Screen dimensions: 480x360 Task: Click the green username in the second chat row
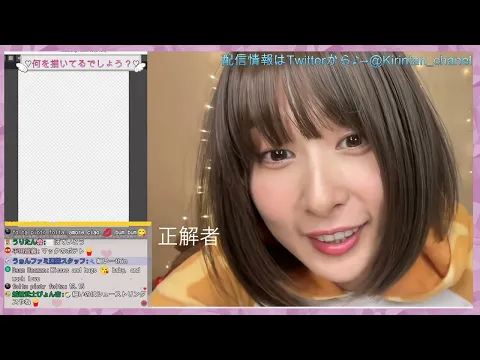27,242
